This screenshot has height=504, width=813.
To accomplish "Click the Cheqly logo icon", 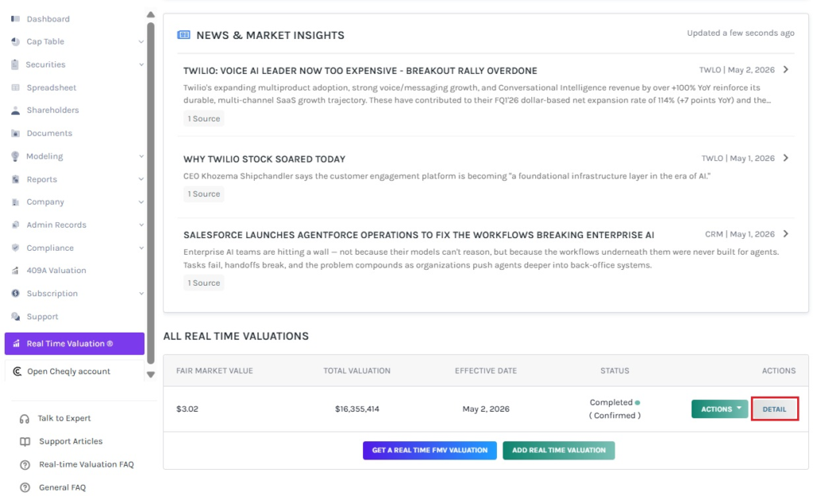I will tap(17, 371).
